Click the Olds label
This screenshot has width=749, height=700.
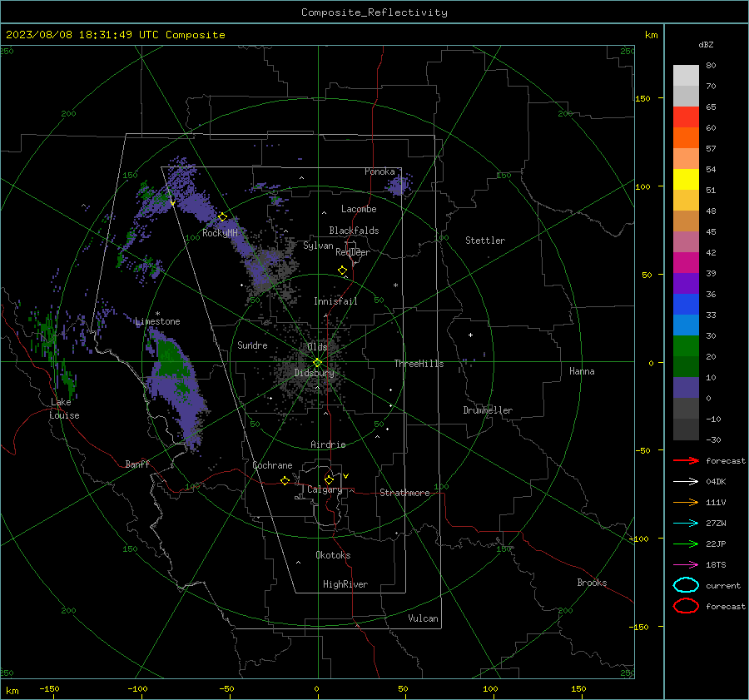(x=317, y=347)
